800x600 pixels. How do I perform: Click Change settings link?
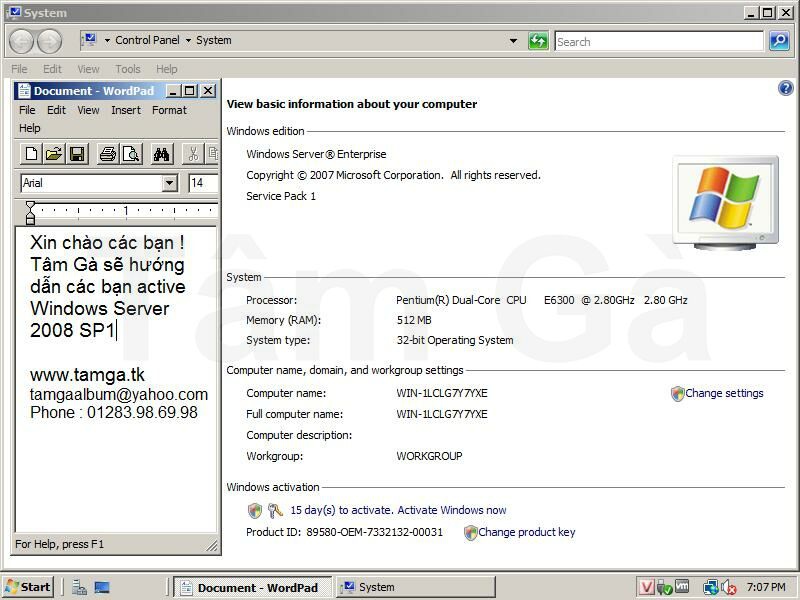724,393
